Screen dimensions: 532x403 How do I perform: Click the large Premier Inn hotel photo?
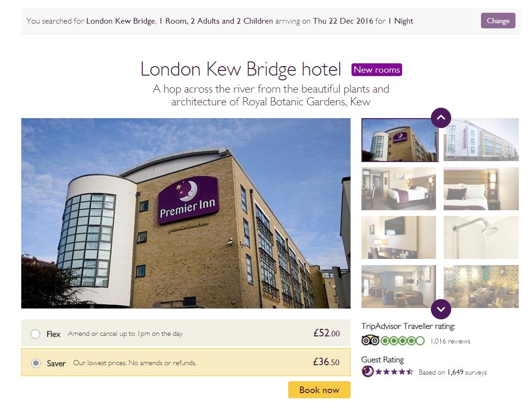pos(186,213)
